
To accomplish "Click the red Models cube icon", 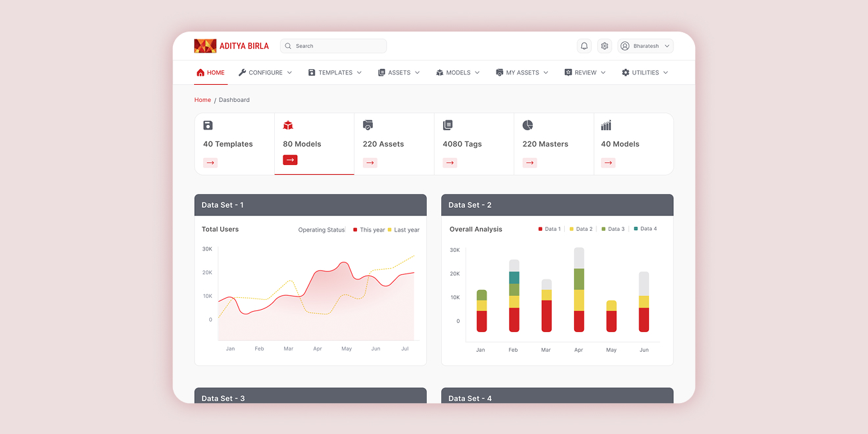I will pyautogui.click(x=288, y=125).
